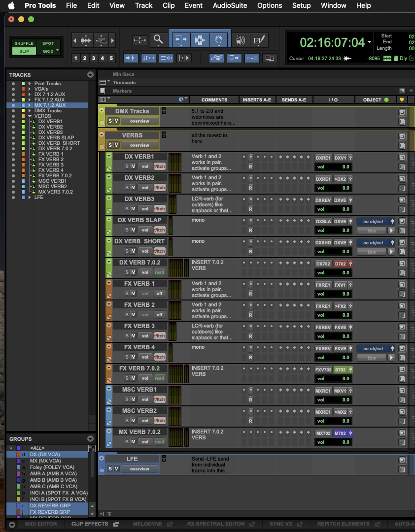The height and width of the screenshot is (532, 415).
Task: Toggle show/hide dot for Print Tracks
Action: click(x=13, y=83)
